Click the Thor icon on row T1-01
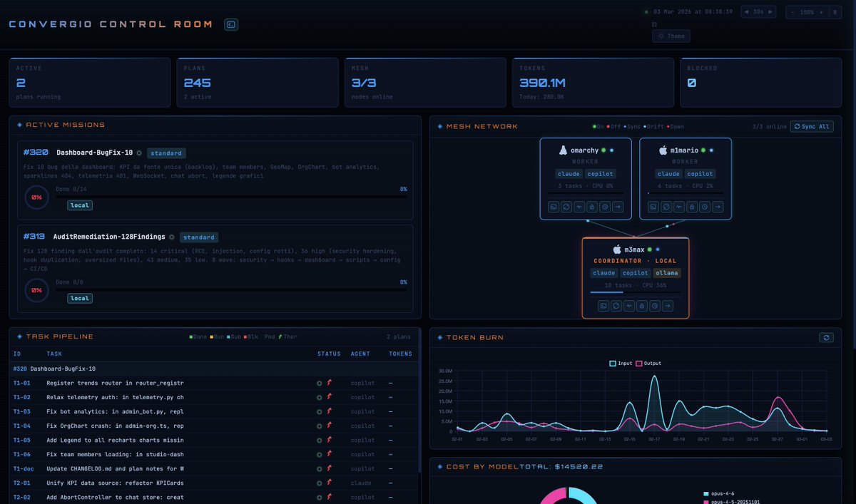The height and width of the screenshot is (504, 856). coord(330,383)
